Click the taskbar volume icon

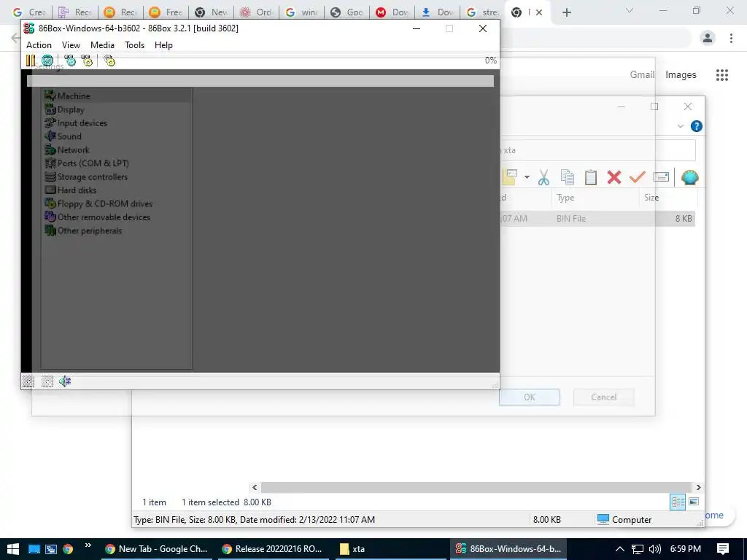click(655, 548)
